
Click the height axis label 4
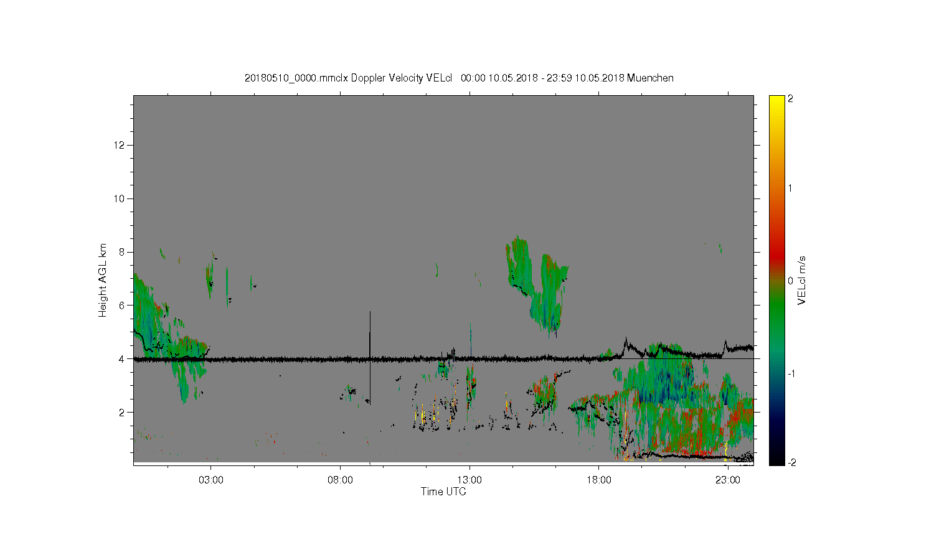click(x=123, y=358)
